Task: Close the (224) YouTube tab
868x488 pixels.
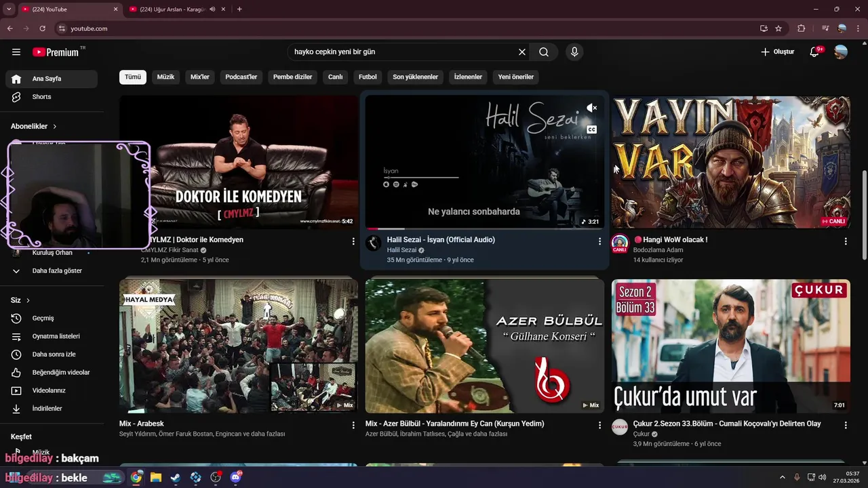Action: click(115, 9)
